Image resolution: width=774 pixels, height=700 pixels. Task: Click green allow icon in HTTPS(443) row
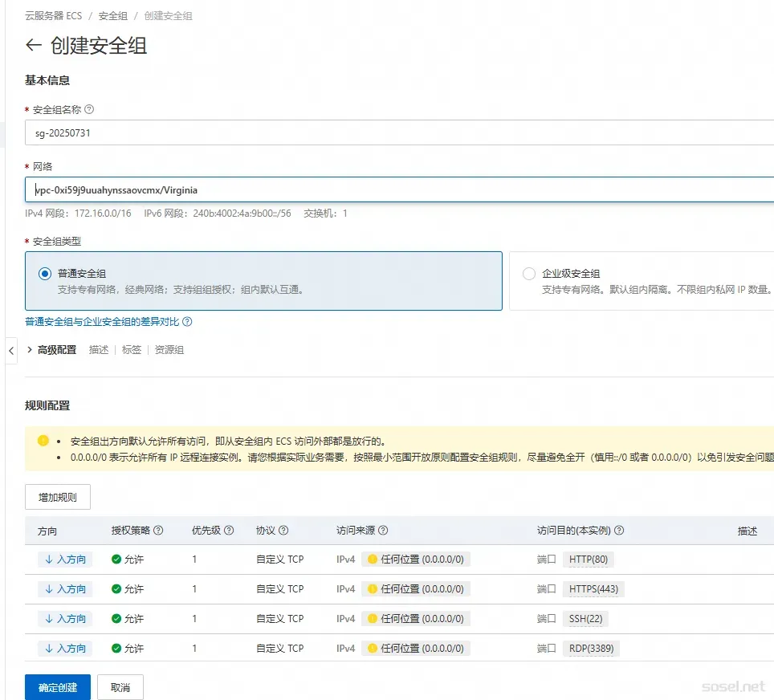coord(116,589)
